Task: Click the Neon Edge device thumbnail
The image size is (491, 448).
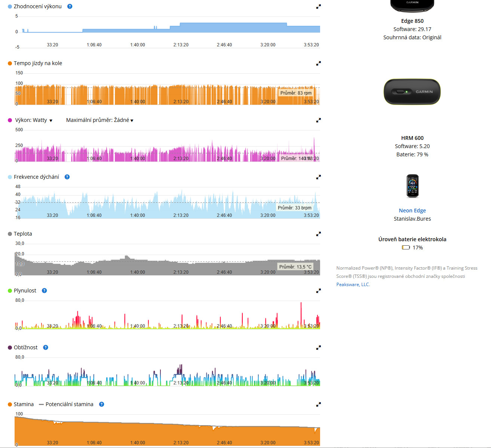Action: click(x=412, y=186)
